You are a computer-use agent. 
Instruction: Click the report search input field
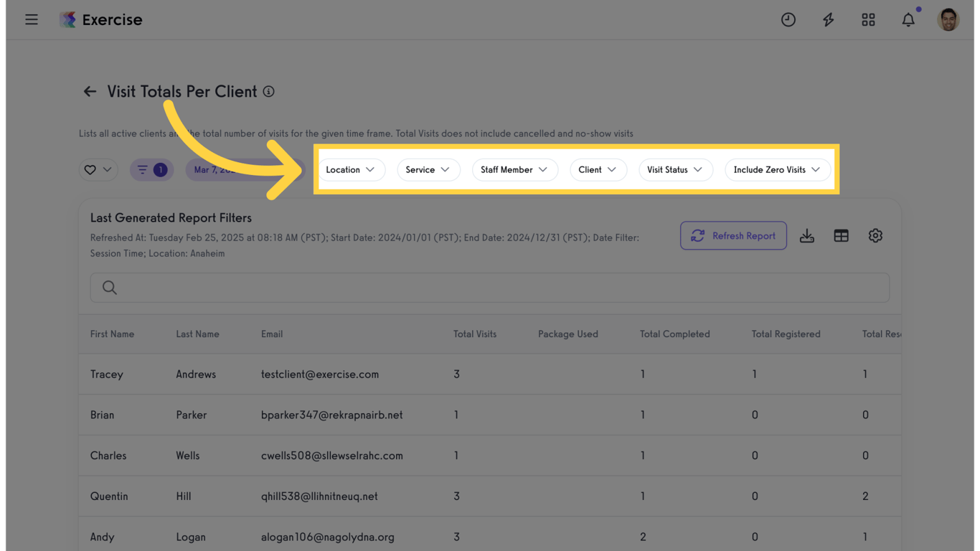(490, 288)
